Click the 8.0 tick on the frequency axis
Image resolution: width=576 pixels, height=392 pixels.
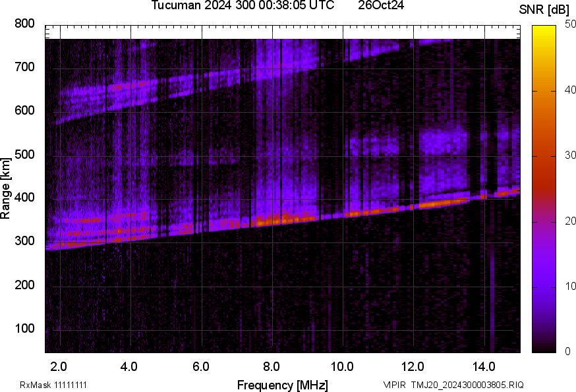[271, 366]
